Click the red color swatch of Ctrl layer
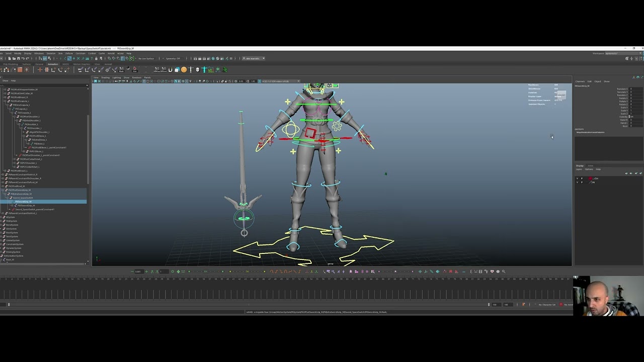The width and height of the screenshot is (644, 362). click(591, 178)
